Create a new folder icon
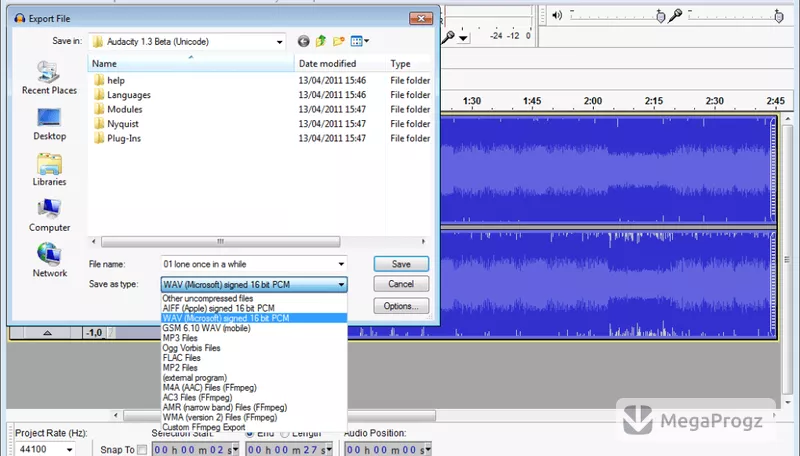The width and height of the screenshot is (800, 456). [x=339, y=41]
